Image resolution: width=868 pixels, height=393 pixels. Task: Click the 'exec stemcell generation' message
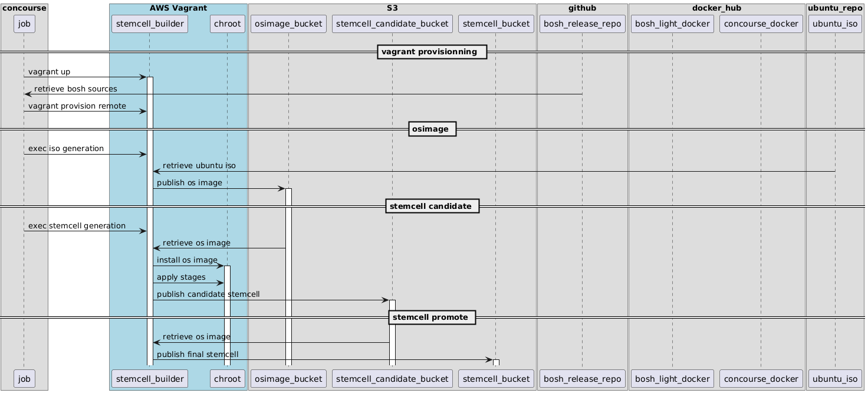77,226
